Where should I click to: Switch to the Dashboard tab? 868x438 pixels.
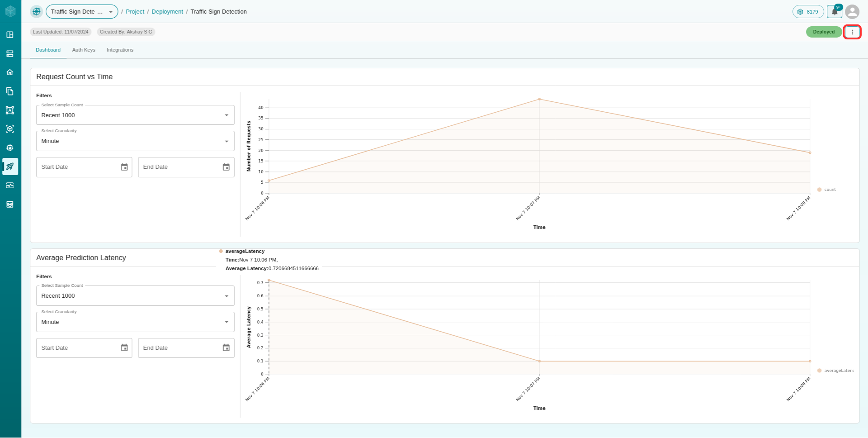[x=48, y=50]
